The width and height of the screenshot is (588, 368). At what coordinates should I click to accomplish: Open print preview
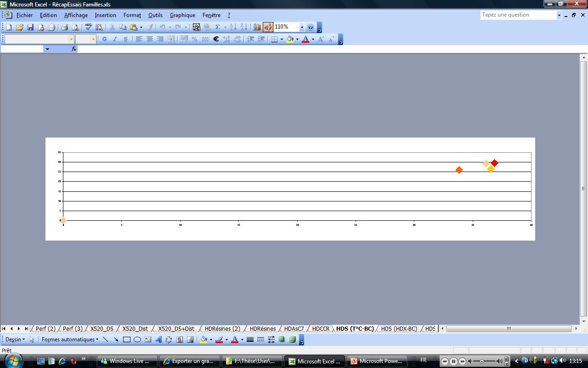point(75,27)
